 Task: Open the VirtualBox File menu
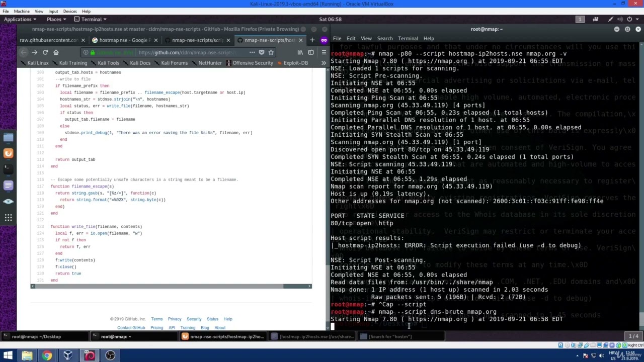[x=6, y=11]
